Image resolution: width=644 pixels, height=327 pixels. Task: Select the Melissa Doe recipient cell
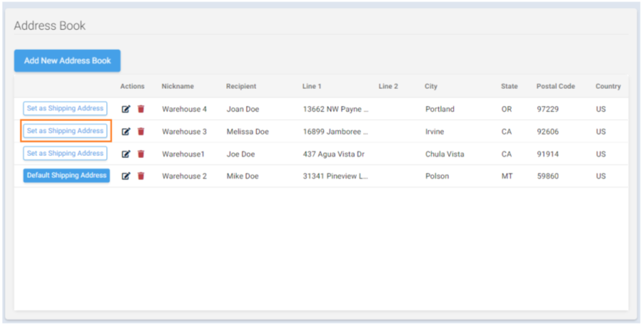[247, 132]
